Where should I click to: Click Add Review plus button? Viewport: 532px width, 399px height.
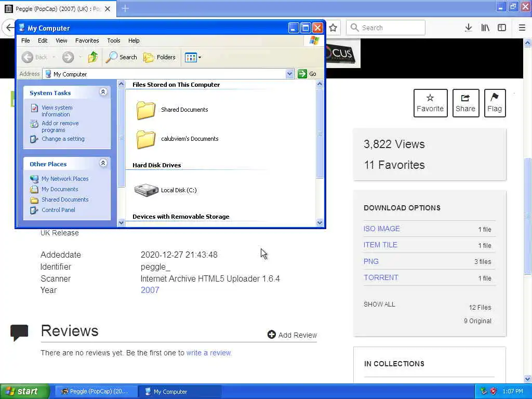271,335
